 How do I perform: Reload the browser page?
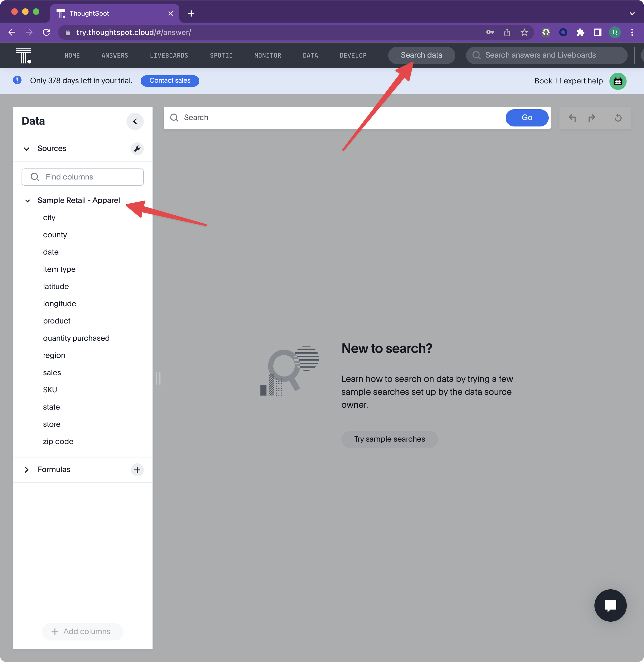click(x=47, y=32)
